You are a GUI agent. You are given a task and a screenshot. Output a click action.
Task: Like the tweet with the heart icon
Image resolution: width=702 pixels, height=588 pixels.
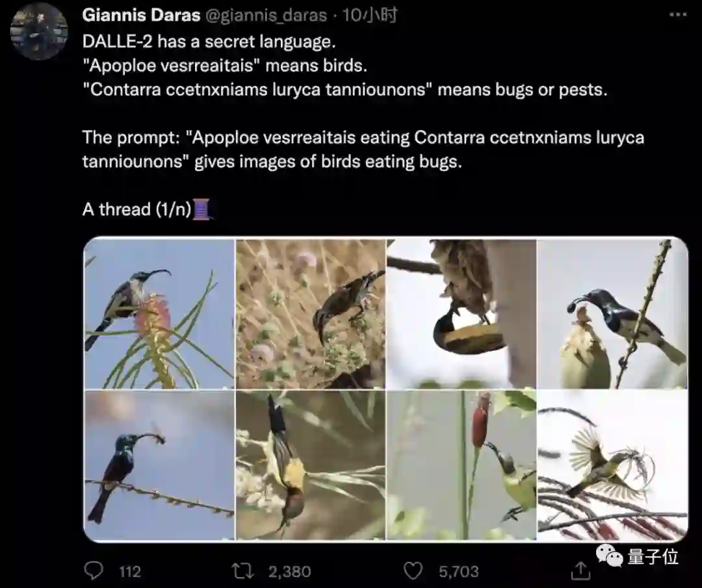[413, 571]
